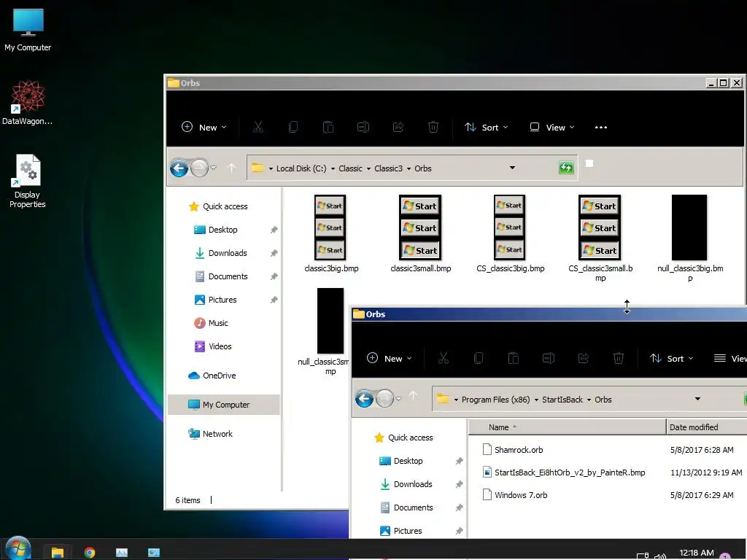This screenshot has width=747, height=560.
Task: Open the three-dots menu in back Orbs window
Action: point(601,127)
